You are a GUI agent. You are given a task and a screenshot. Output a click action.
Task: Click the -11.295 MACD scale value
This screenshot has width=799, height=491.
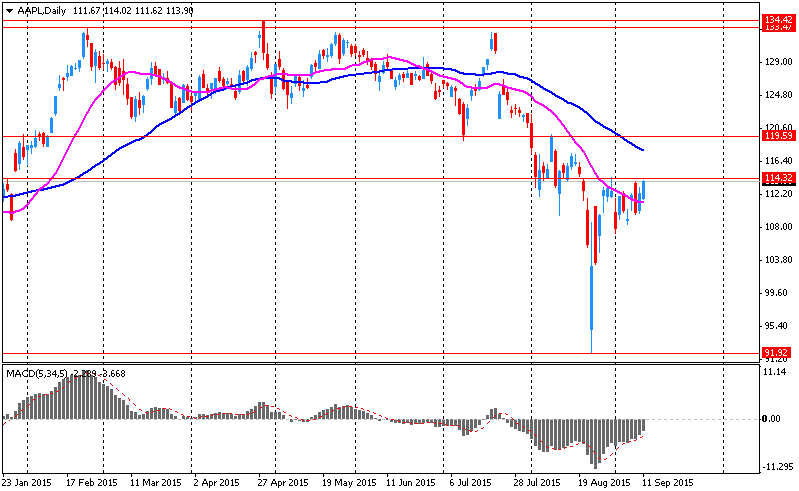point(777,467)
